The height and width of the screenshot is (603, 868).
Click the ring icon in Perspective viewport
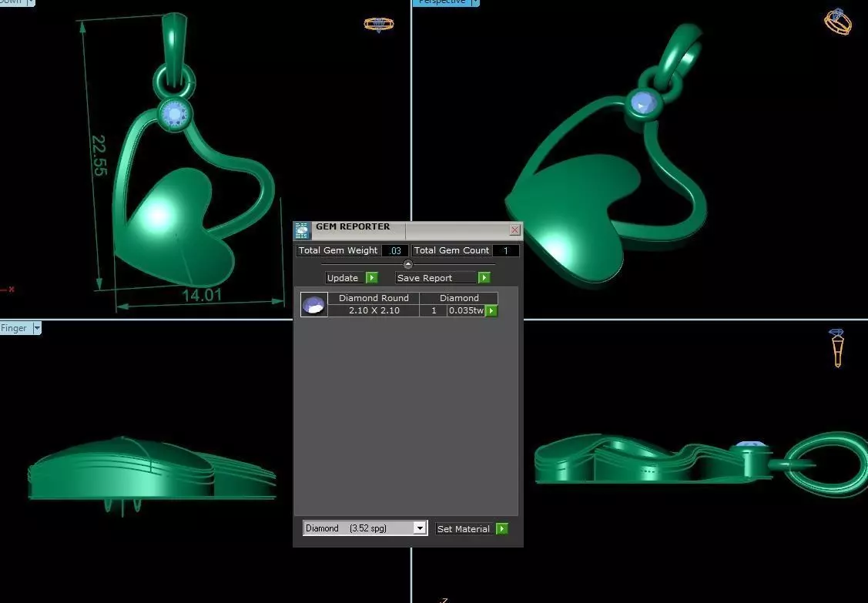(837, 22)
